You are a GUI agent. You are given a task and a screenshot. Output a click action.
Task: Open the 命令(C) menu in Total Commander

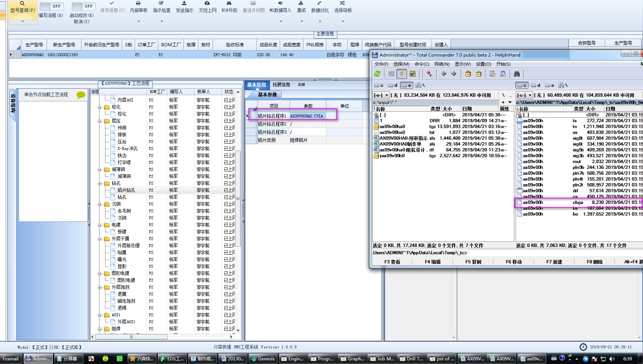[422, 64]
